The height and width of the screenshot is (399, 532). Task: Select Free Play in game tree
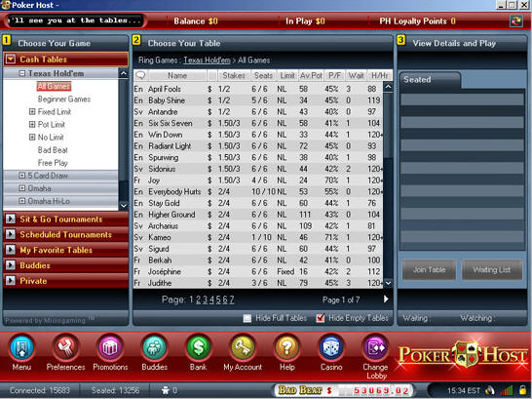tap(53, 163)
